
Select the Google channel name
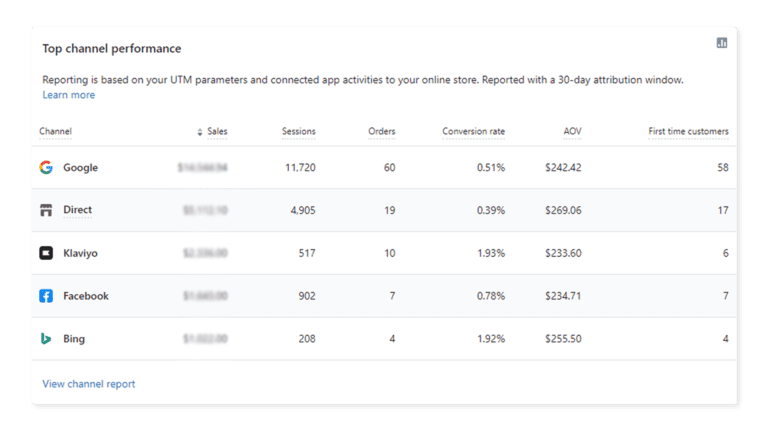pos(80,168)
